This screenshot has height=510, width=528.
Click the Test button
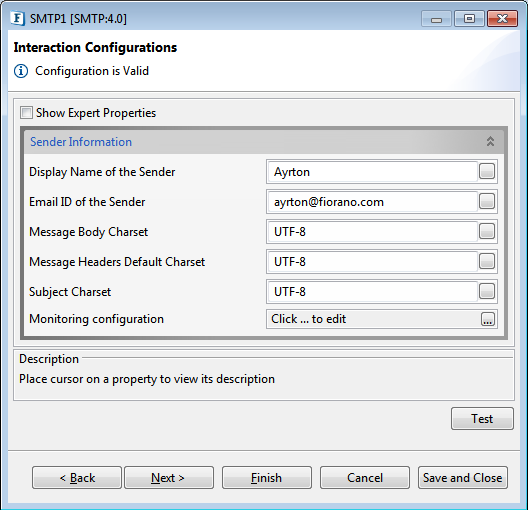coord(482,419)
